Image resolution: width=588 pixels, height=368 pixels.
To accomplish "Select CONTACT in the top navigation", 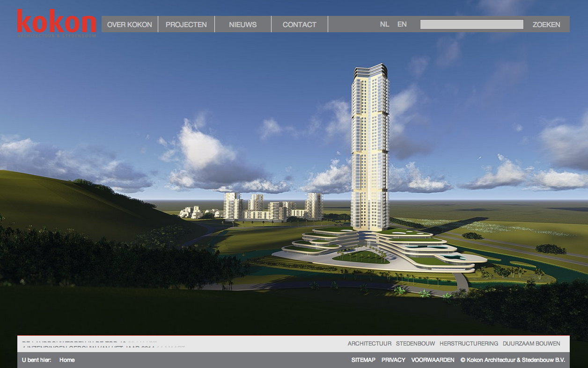I will coord(300,24).
